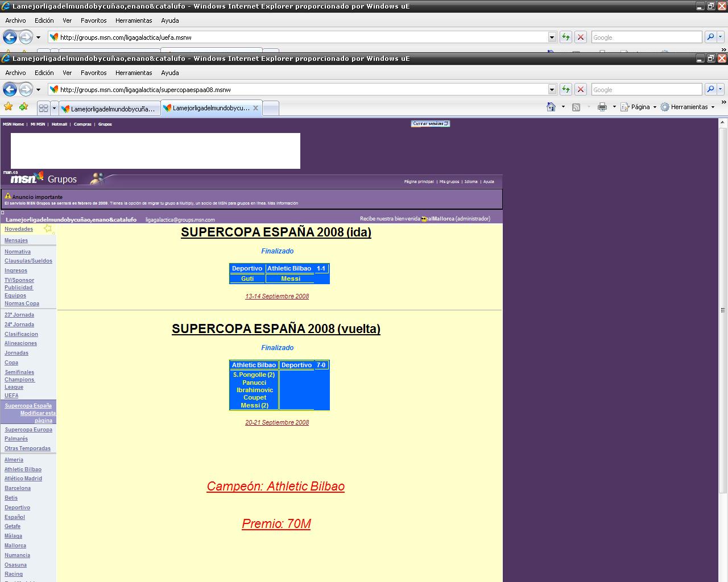This screenshot has width=728, height=582.
Task: Open the Hotmail link in the MSN top bar
Action: click(59, 124)
